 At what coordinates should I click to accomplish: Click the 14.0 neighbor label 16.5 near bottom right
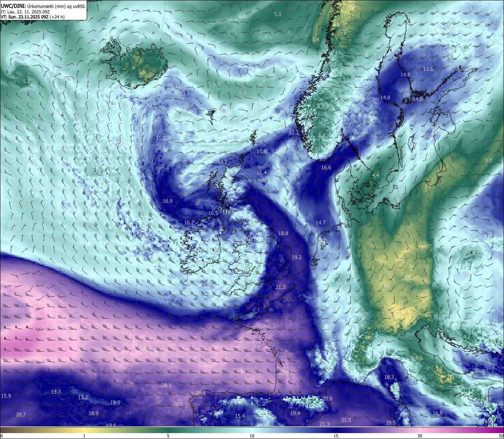[437, 413]
